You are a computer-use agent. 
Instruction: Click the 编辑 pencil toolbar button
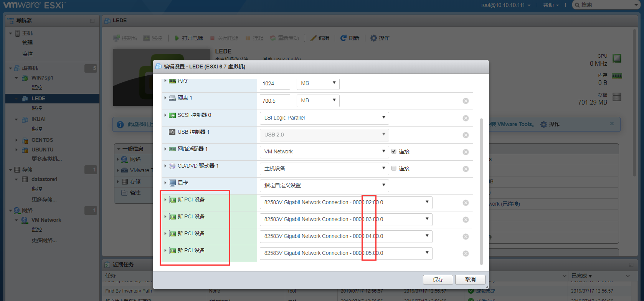pyautogui.click(x=320, y=38)
